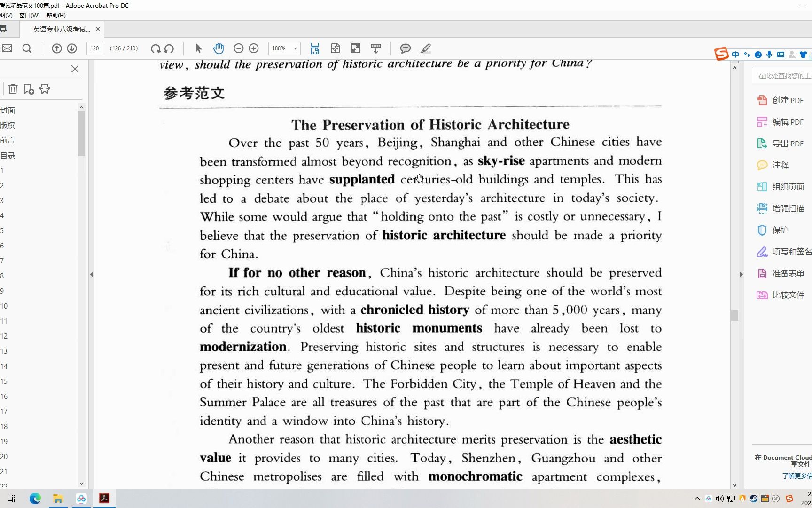
Task: Open the 编辑 PDF tool
Action: click(x=781, y=122)
